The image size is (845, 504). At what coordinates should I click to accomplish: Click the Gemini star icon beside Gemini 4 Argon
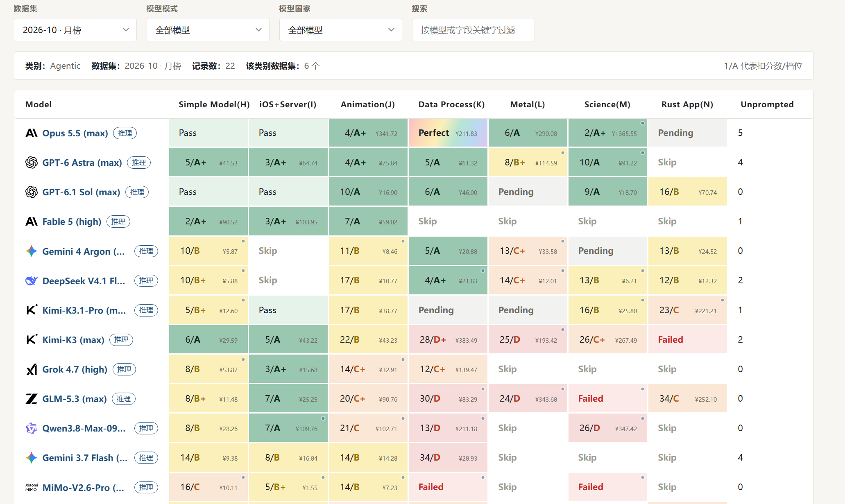click(x=32, y=251)
